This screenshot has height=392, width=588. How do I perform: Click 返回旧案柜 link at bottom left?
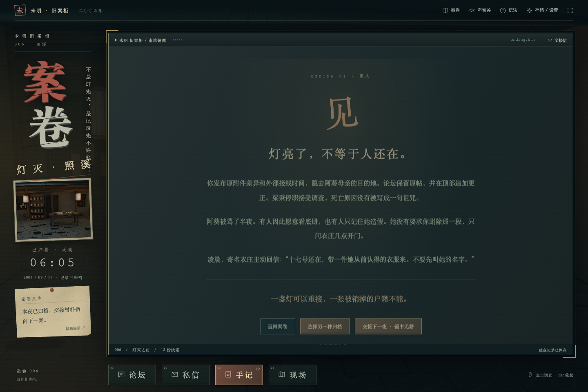point(27,379)
